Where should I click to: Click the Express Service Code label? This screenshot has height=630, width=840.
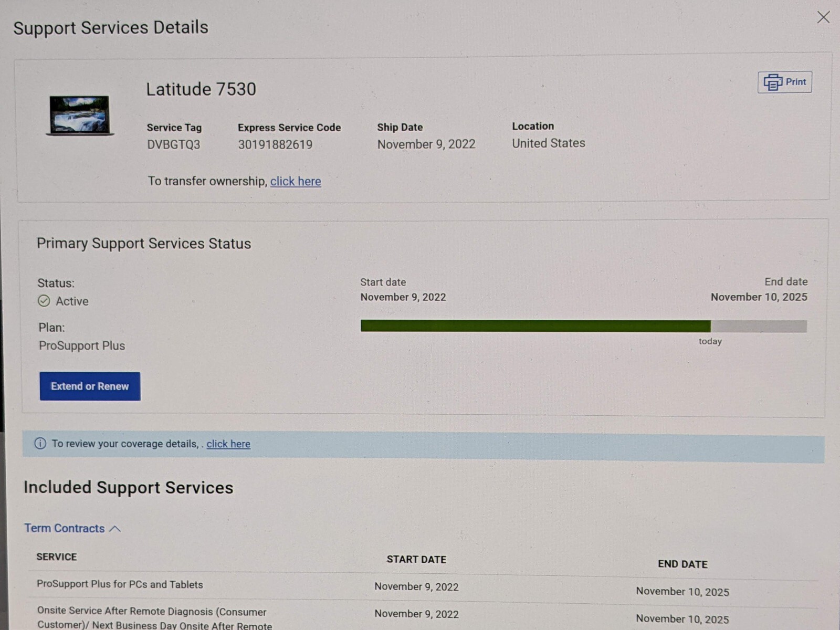point(289,128)
